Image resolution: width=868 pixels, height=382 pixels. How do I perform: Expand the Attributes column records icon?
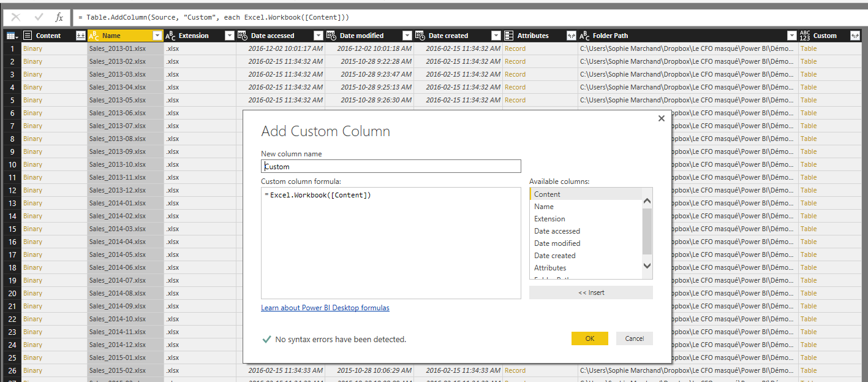[x=571, y=36]
